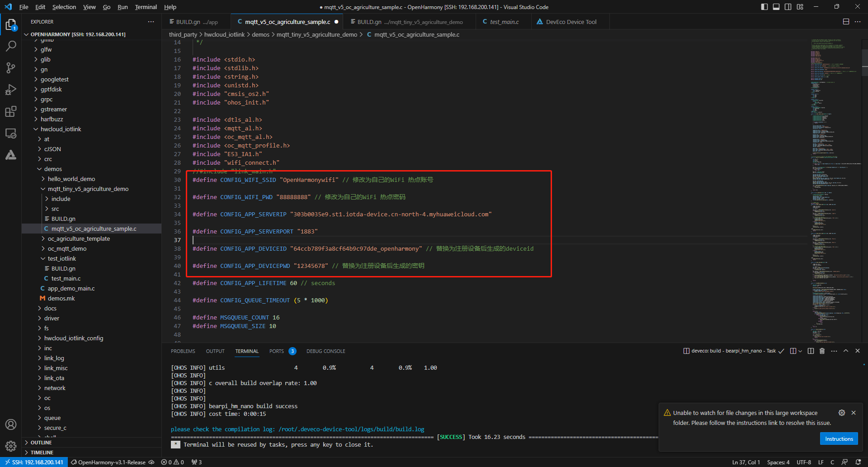Screen dimensions: 868x467
Task: Expand the include folder
Action: pyautogui.click(x=61, y=199)
